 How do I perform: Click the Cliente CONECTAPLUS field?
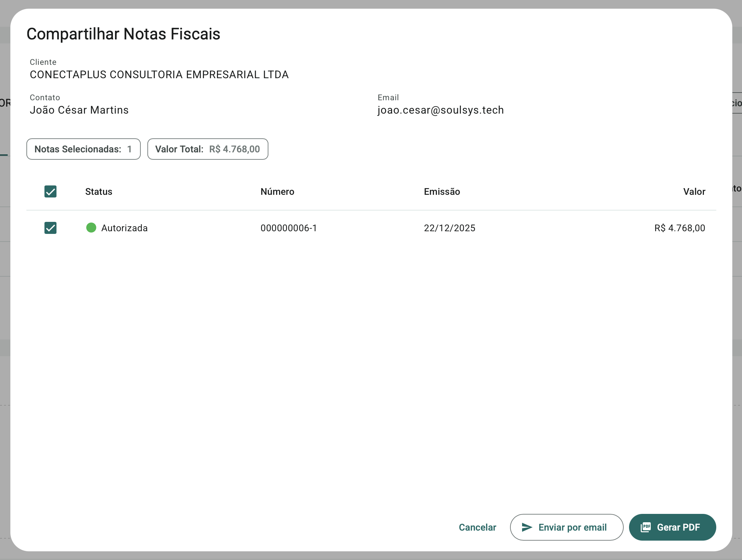click(159, 75)
